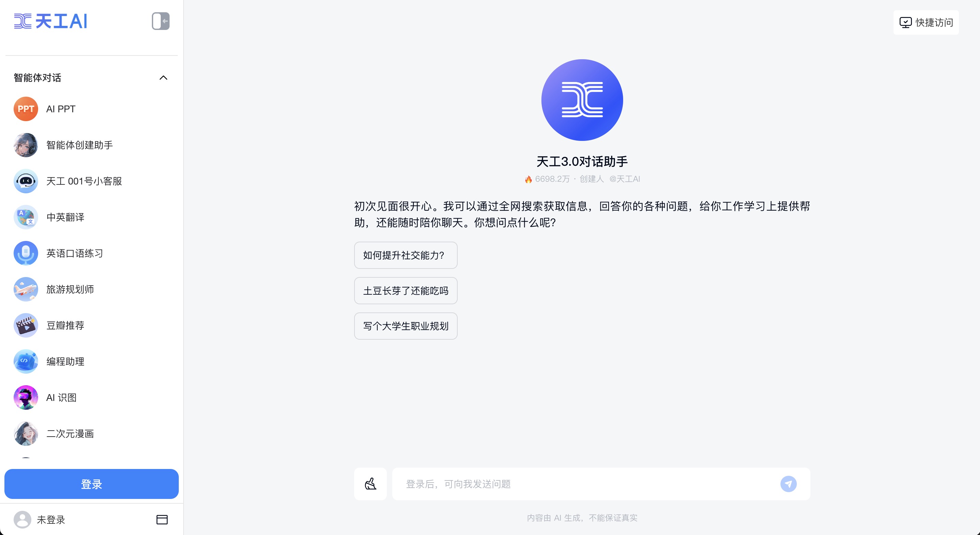Select the 旅游规划师 airplane icon
This screenshot has height=535, width=980.
[x=26, y=289]
